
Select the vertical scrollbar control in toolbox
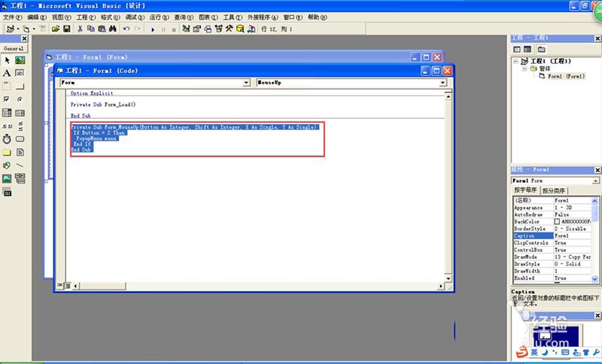20,126
